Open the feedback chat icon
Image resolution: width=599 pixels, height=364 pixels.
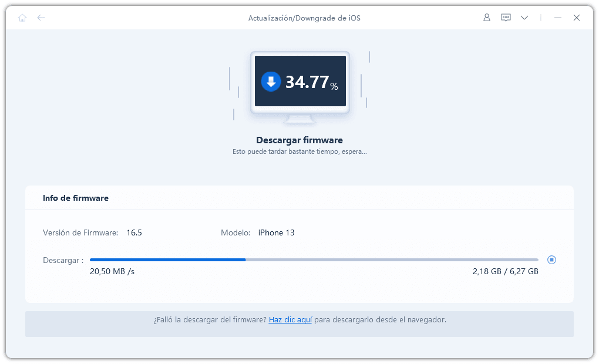point(506,18)
